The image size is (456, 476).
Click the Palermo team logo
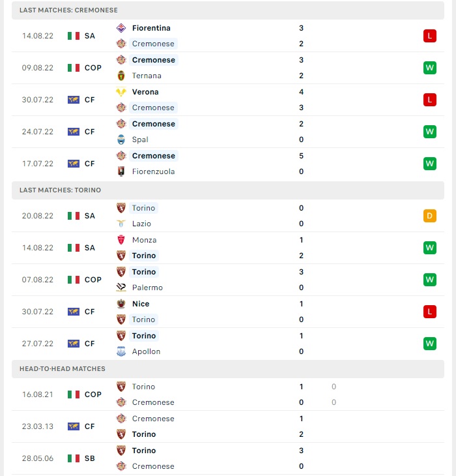coord(121,288)
